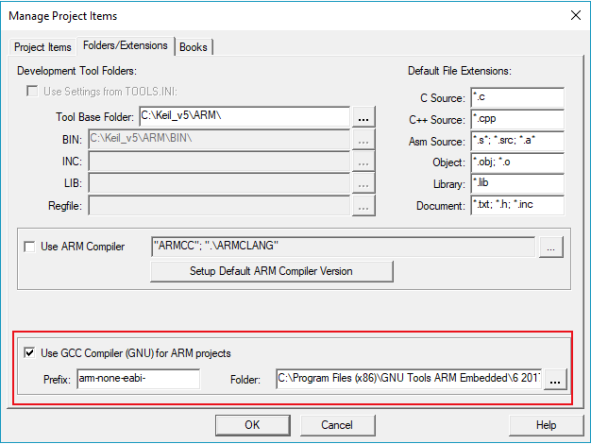This screenshot has width=591, height=444.
Task: Toggle Use Settings from TOOLS.INI checkbox
Action: tap(32, 91)
